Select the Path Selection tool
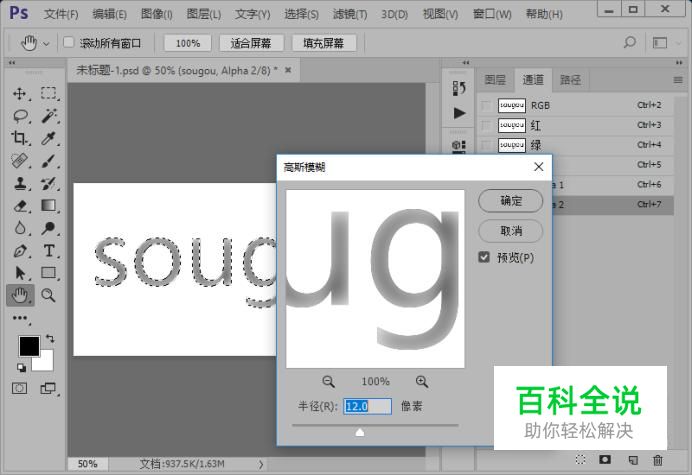692x475 pixels. click(20, 273)
